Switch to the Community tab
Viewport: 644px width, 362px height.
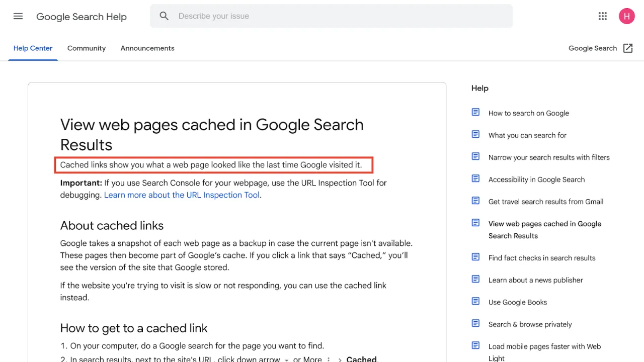(86, 48)
